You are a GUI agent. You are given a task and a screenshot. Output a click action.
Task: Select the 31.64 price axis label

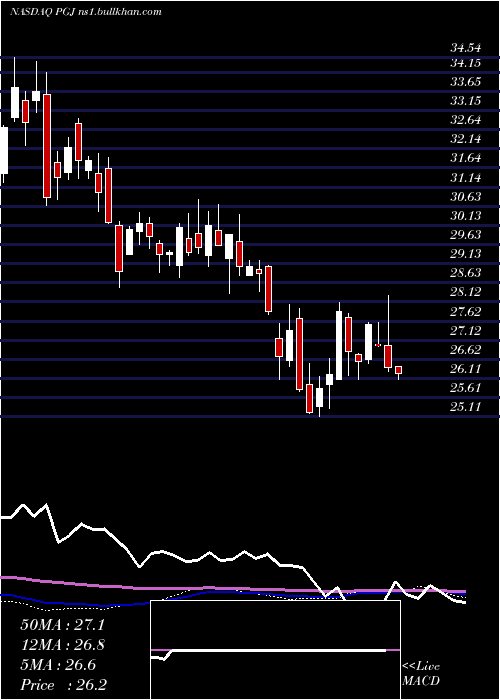(466, 158)
